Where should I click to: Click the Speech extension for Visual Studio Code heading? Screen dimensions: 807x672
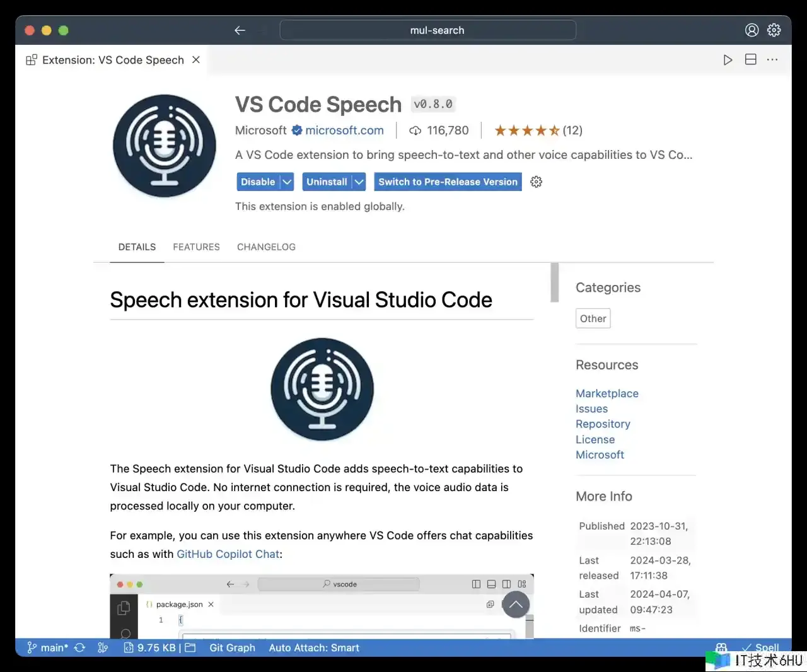pyautogui.click(x=301, y=299)
